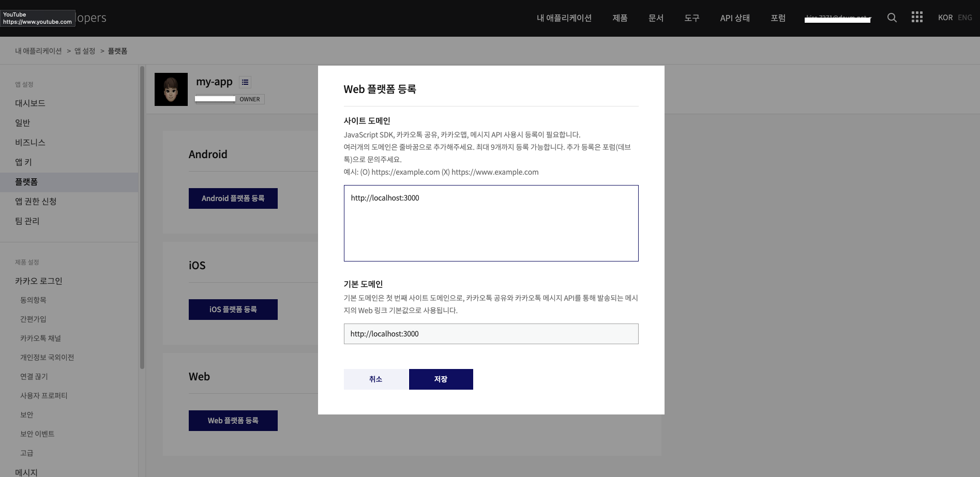Open 간편가입 sidebar subitem
980x477 pixels.
point(33,319)
